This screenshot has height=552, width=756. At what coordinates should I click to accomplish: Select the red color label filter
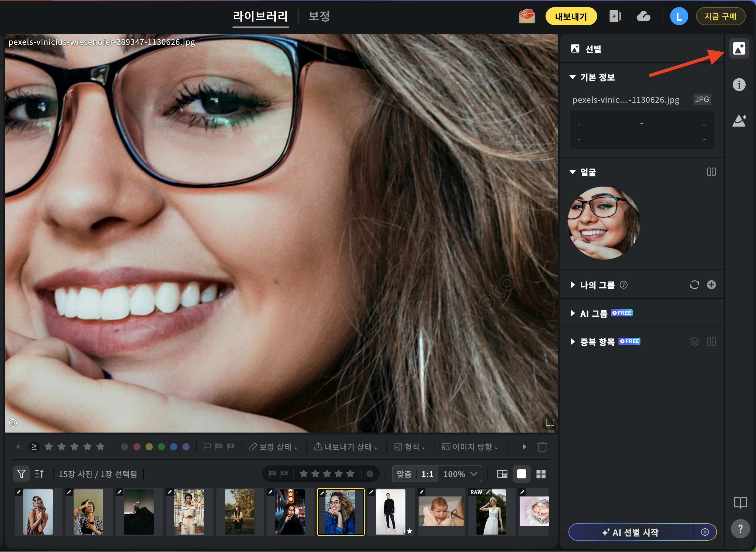tap(137, 447)
